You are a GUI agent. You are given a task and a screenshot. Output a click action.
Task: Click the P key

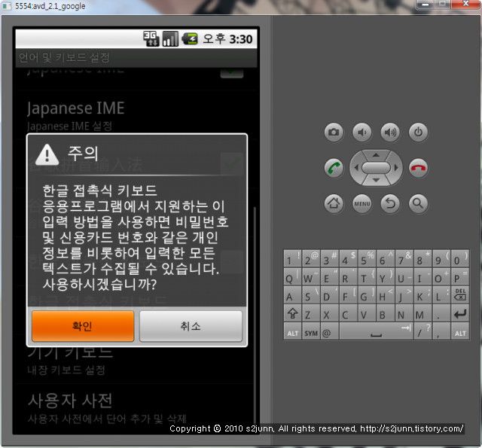[460, 276]
